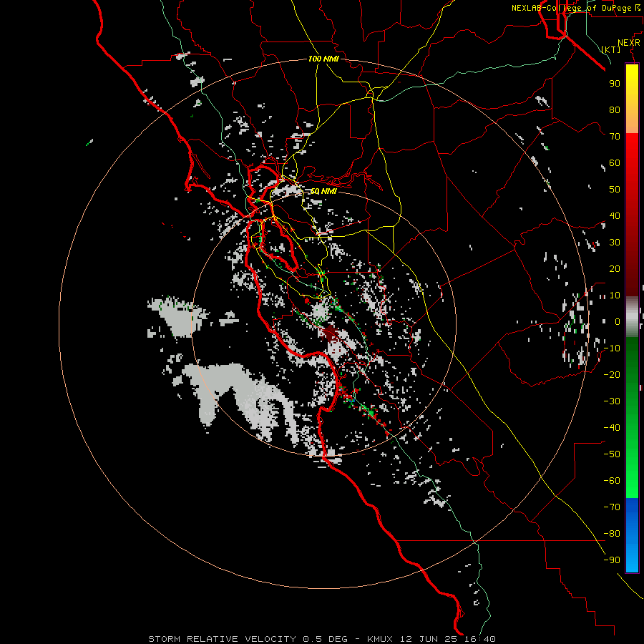Click the "70" value on the velocity scale
Viewport: 644px width, 644px height.
coord(615,137)
